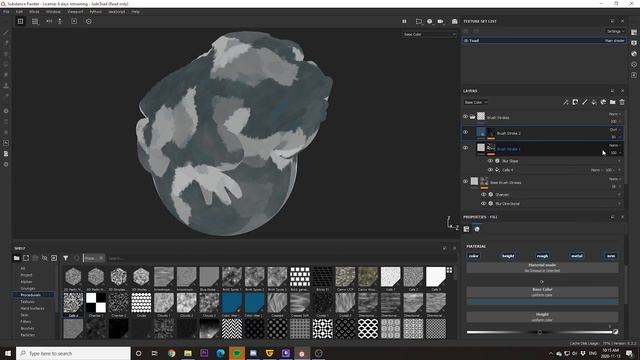The height and width of the screenshot is (360, 640).
Task: Click the camera screenshot icon above viewport
Action: tap(454, 21)
